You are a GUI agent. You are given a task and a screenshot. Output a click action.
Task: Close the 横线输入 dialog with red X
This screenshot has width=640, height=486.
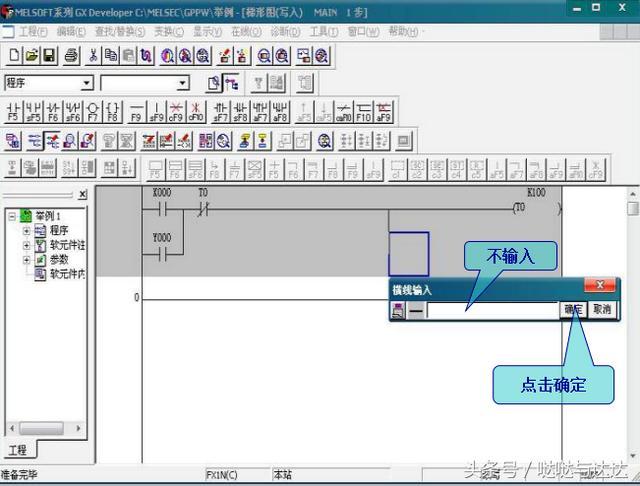tap(600, 285)
